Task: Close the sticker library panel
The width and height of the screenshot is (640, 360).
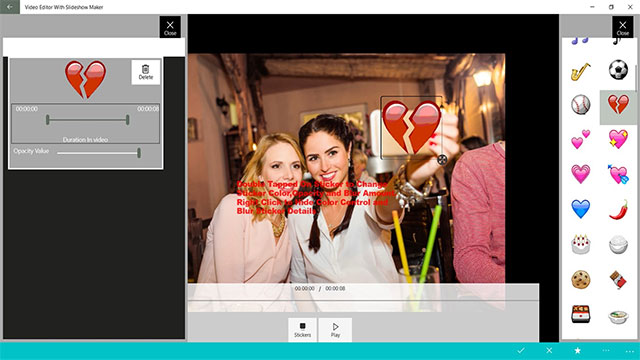Action: pos(622,27)
